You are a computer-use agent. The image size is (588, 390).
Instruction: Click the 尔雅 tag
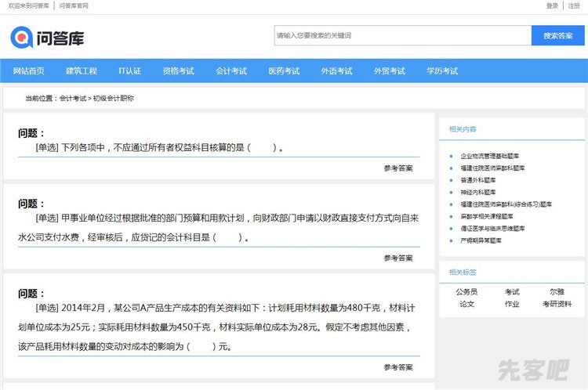[557, 292]
